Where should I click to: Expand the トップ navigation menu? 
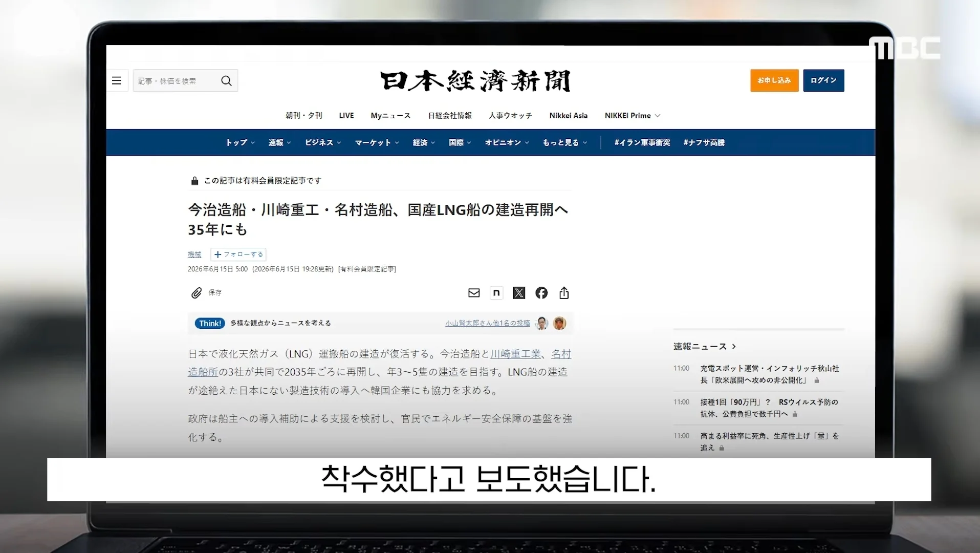240,142
